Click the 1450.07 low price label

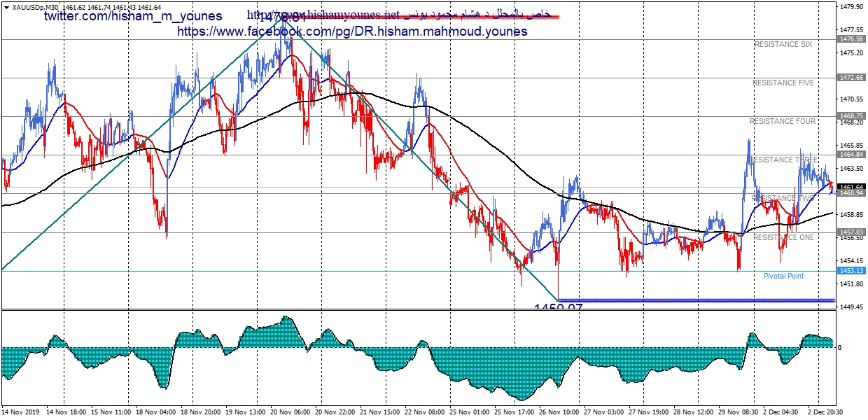tap(558, 307)
